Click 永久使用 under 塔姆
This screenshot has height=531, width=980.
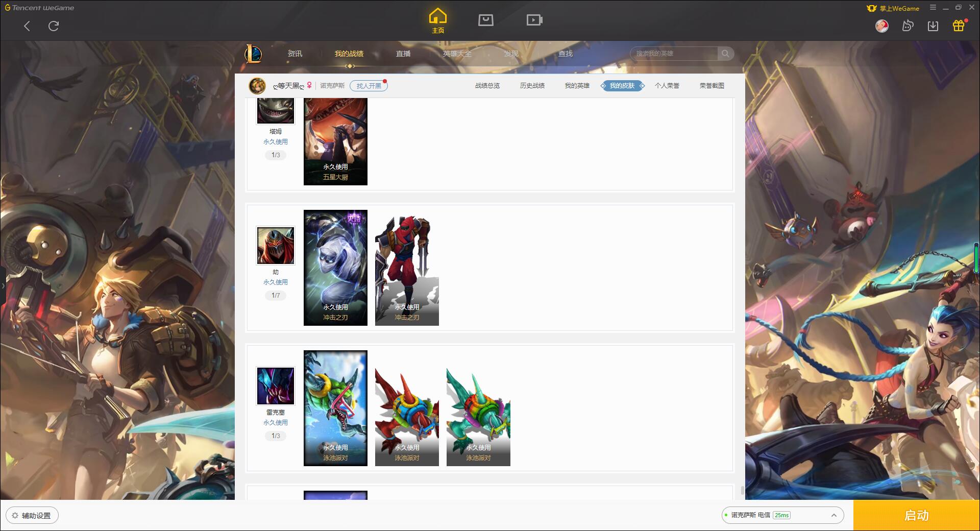[x=276, y=142]
